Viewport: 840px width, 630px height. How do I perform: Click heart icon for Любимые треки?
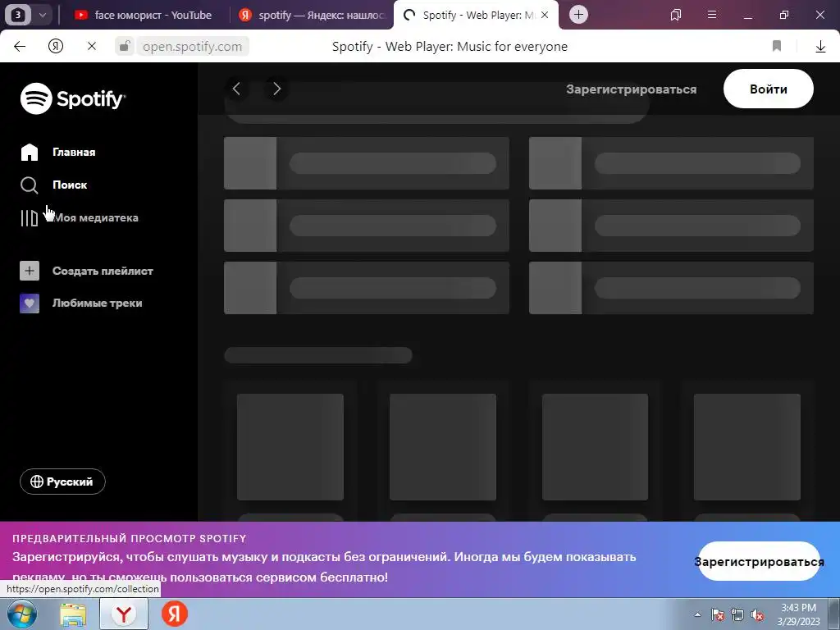(30, 304)
